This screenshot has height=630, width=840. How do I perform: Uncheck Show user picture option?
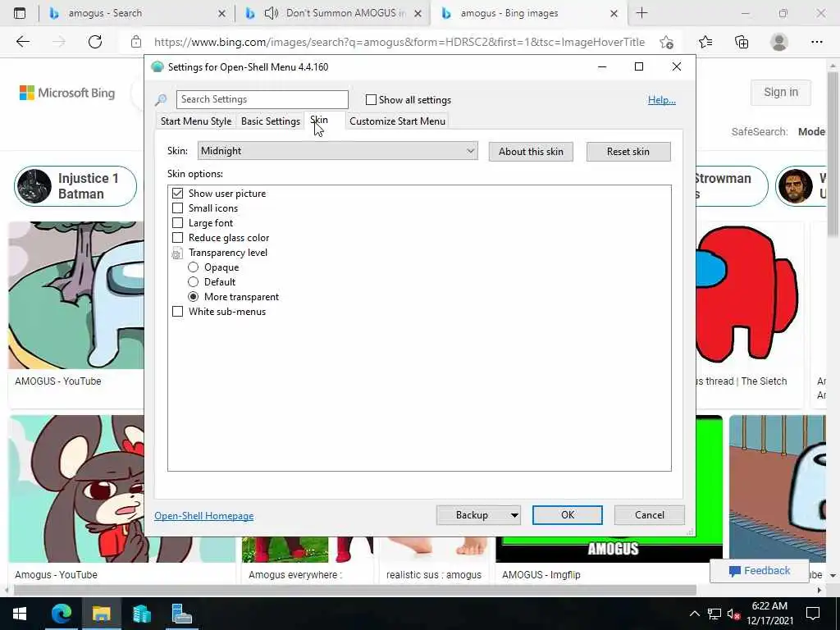[177, 193]
